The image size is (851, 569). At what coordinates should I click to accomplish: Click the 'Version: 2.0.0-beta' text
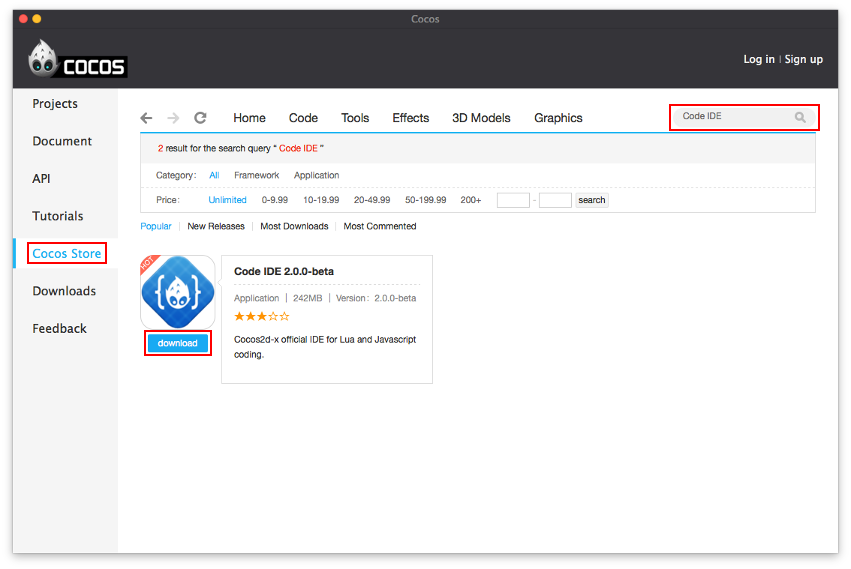tap(376, 298)
